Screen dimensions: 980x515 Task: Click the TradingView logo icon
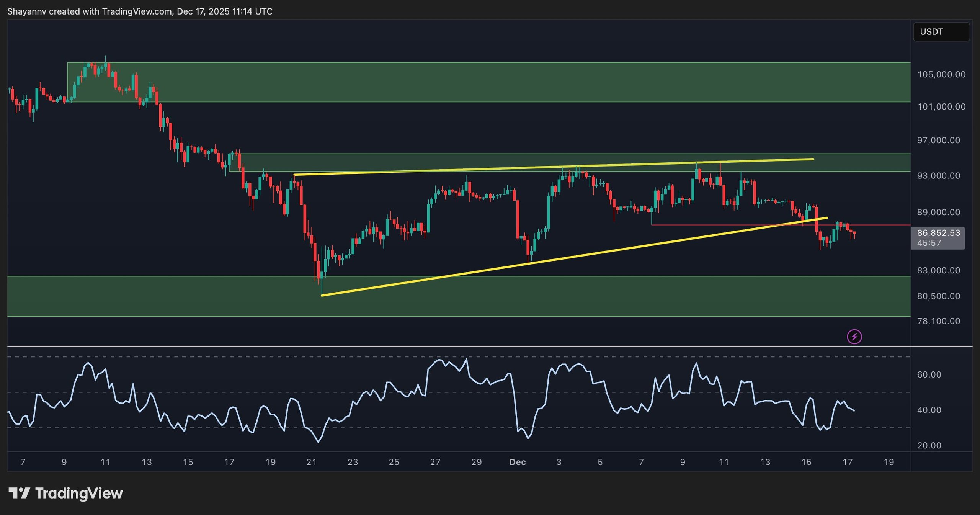coord(19,493)
